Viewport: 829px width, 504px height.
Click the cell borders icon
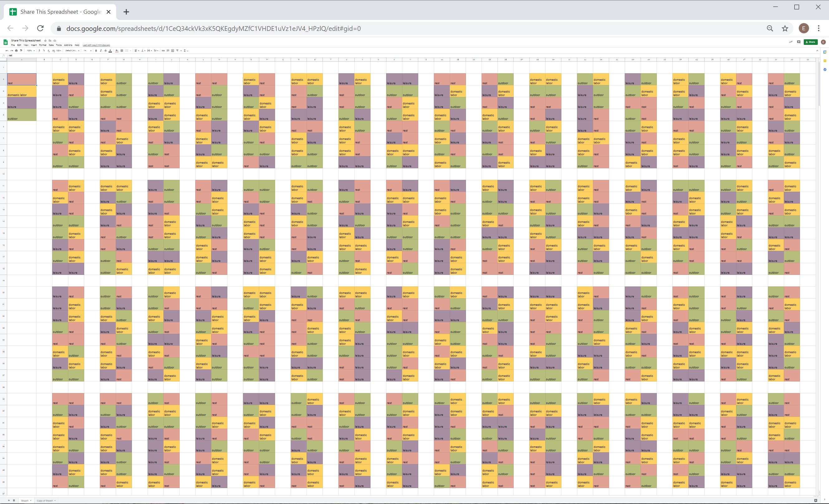(122, 51)
